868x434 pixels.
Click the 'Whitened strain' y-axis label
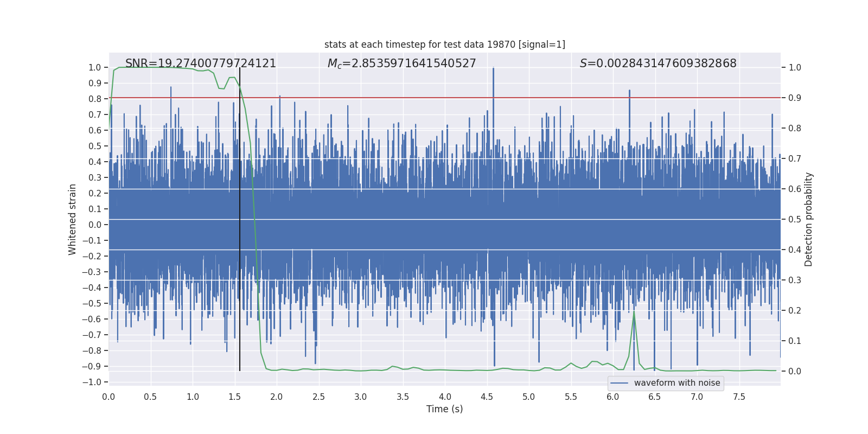tap(72, 219)
